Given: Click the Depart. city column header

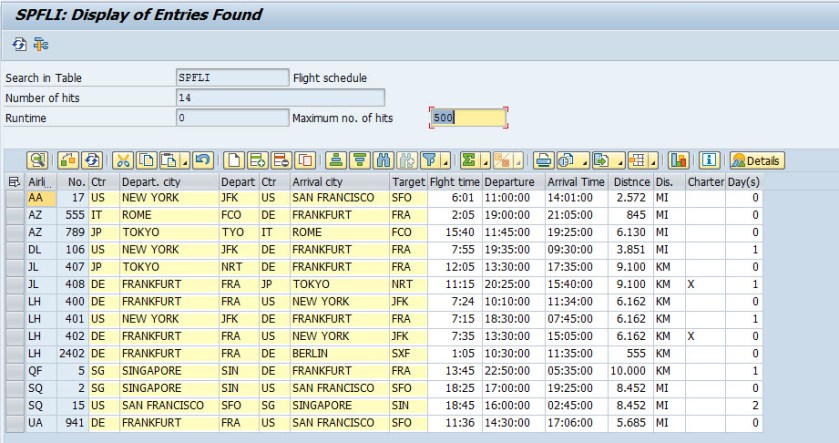Looking at the screenshot, I should click(166, 182).
